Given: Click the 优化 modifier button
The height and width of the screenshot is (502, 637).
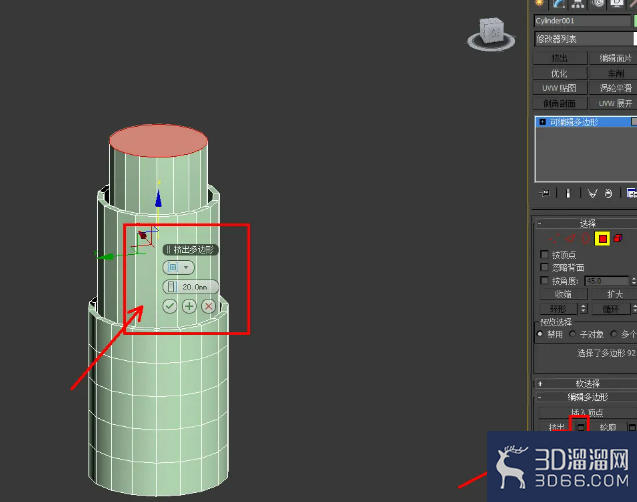Looking at the screenshot, I should 560,74.
